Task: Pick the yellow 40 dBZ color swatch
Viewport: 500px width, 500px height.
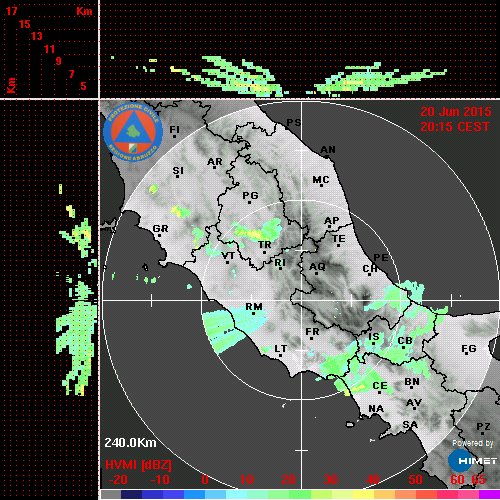Action: [363, 494]
